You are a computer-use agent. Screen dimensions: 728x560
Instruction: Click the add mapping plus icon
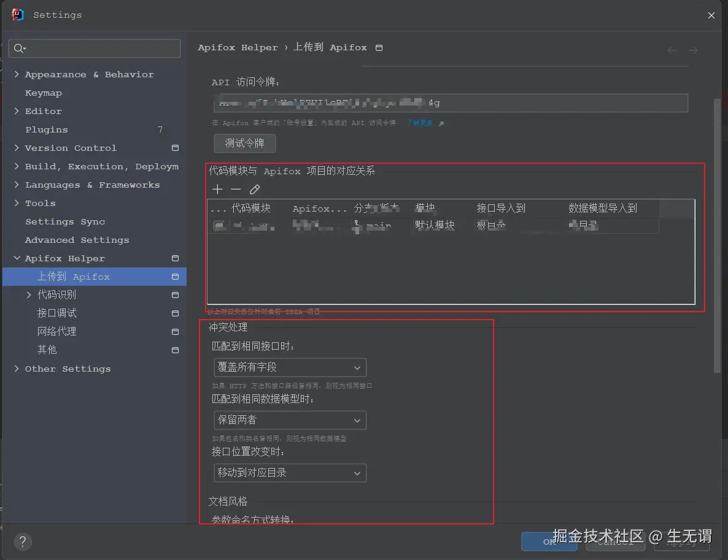click(x=217, y=190)
